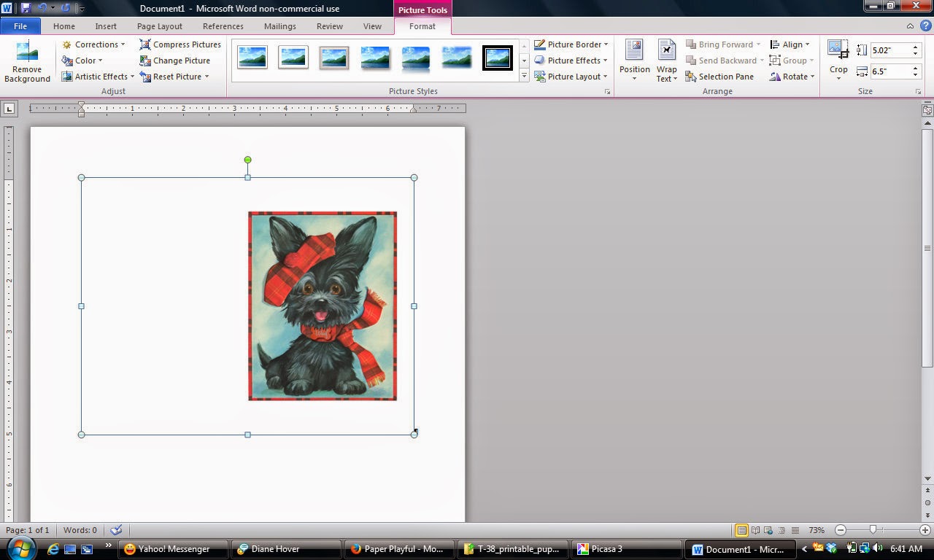Open the Align menu

[790, 44]
